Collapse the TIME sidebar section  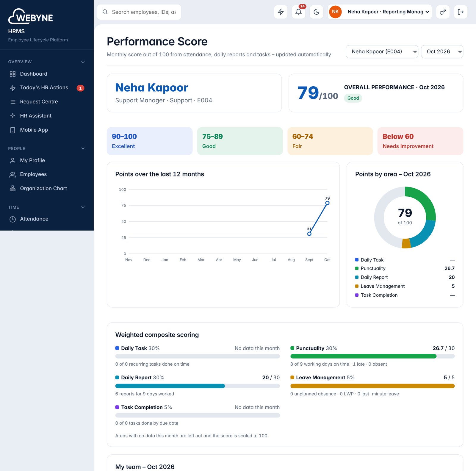(83, 207)
